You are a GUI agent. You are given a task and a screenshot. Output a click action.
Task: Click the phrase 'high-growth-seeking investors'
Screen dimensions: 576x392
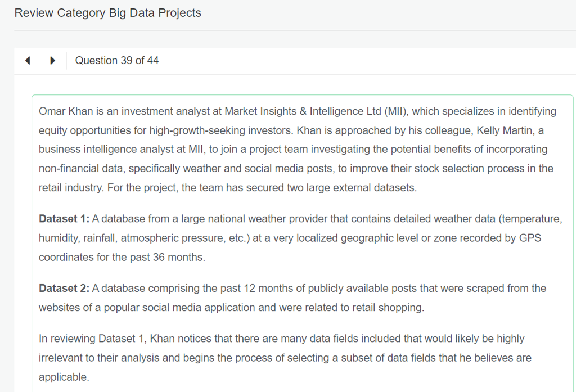[220, 130]
